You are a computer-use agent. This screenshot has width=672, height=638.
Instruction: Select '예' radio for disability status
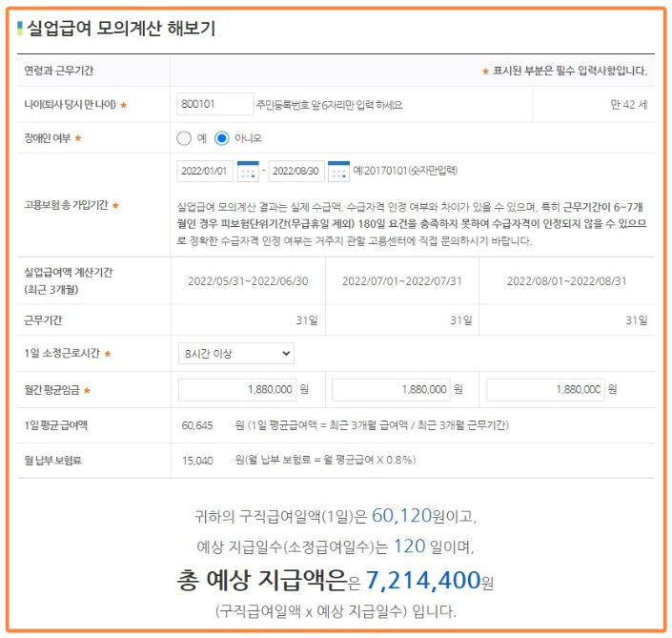pos(184,138)
